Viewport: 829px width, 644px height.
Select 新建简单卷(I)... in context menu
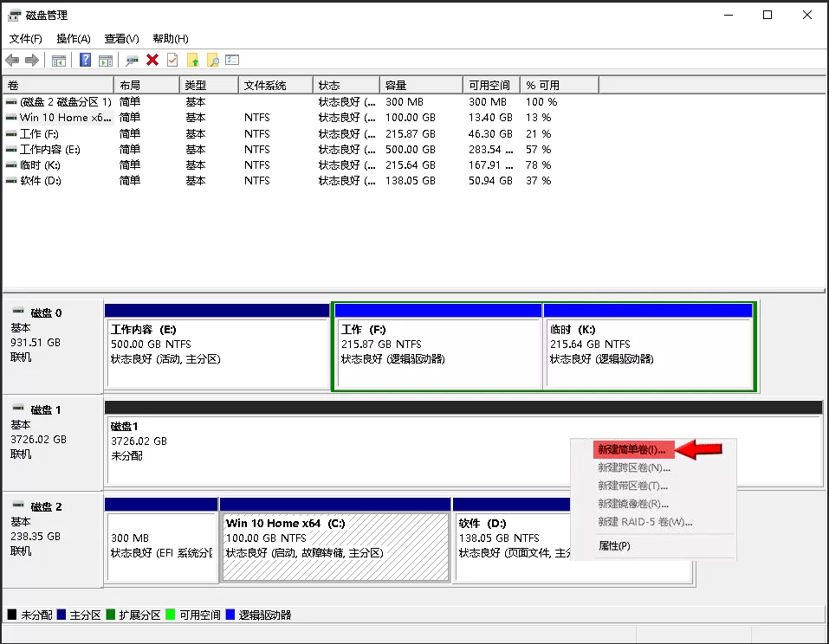(x=631, y=450)
